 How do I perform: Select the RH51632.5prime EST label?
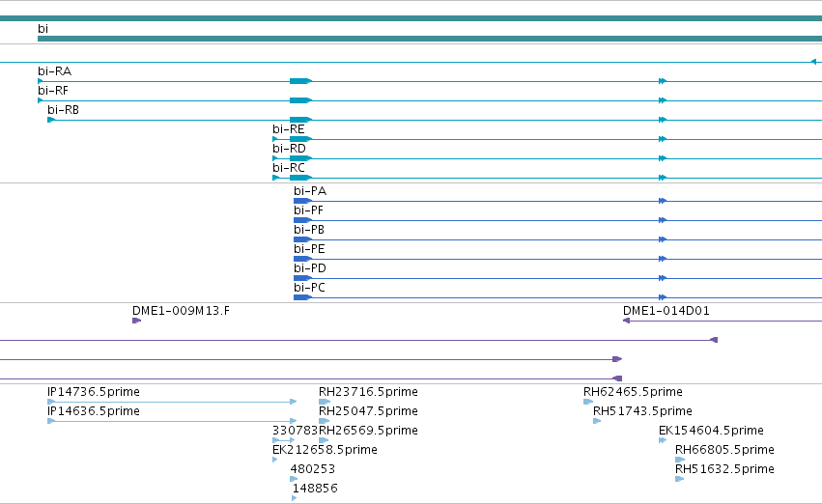[724, 469]
